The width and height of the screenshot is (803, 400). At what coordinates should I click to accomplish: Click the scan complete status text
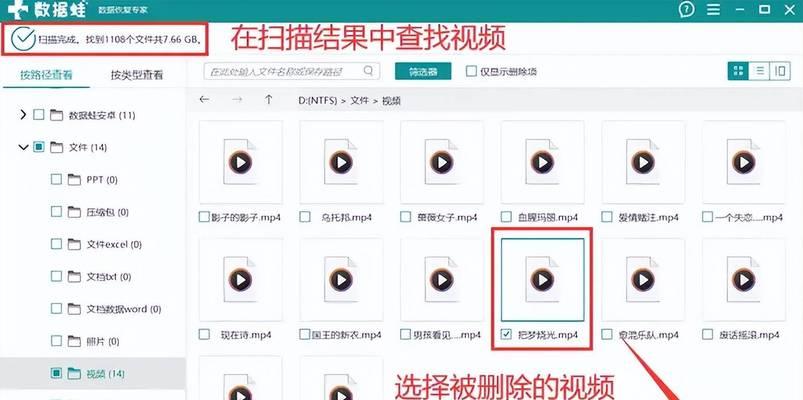point(119,39)
